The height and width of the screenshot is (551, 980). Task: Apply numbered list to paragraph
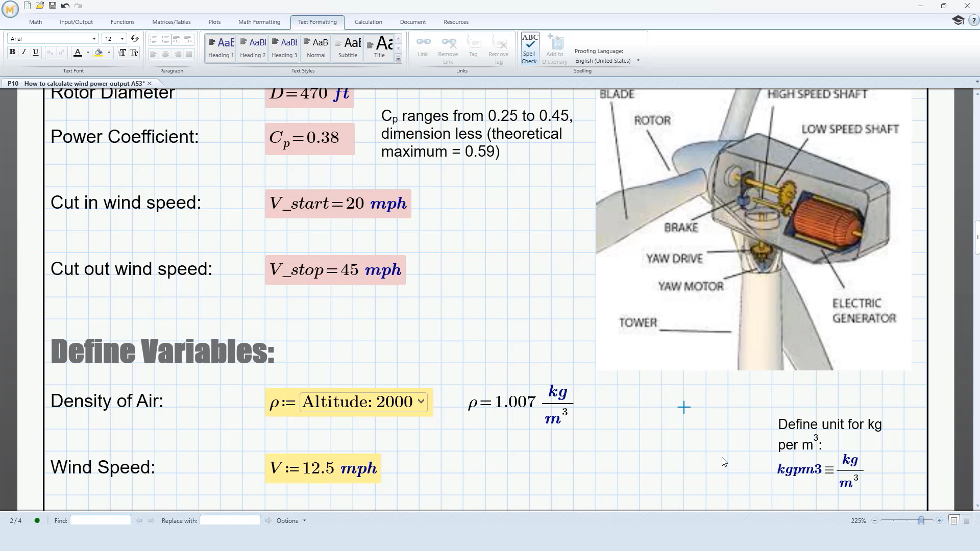(165, 40)
